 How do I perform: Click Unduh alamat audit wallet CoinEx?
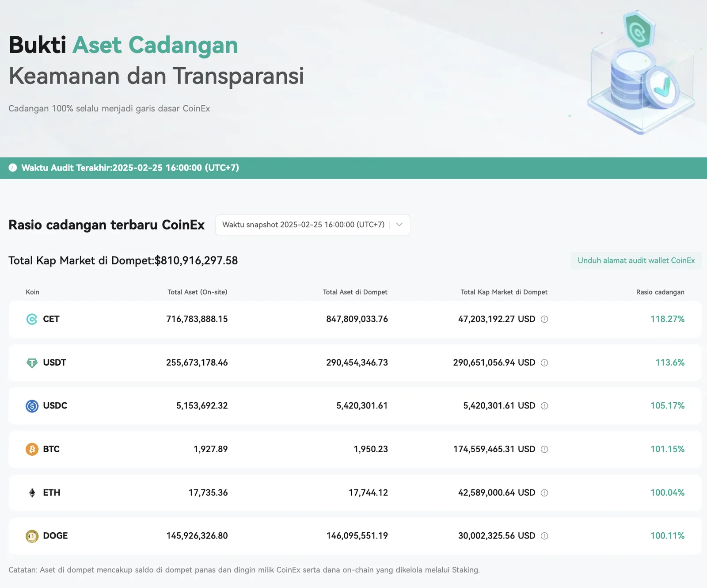point(636,260)
